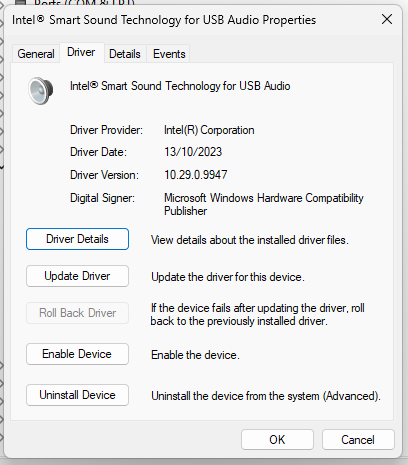Go to the Events tab

click(x=169, y=54)
